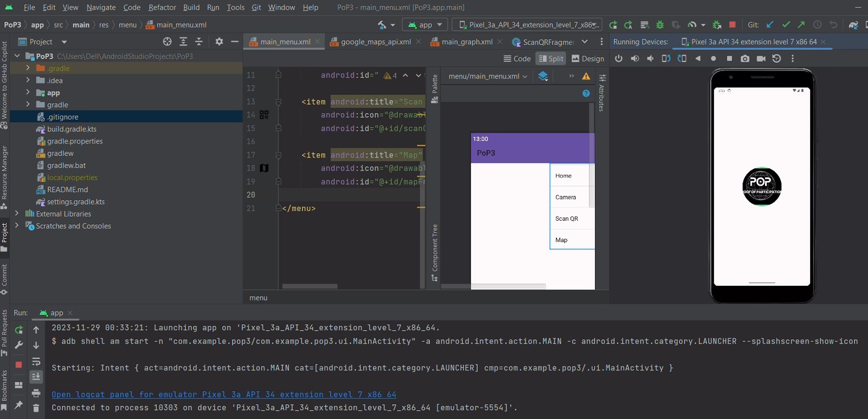Switch to the main_graph.xml tab

click(x=467, y=42)
